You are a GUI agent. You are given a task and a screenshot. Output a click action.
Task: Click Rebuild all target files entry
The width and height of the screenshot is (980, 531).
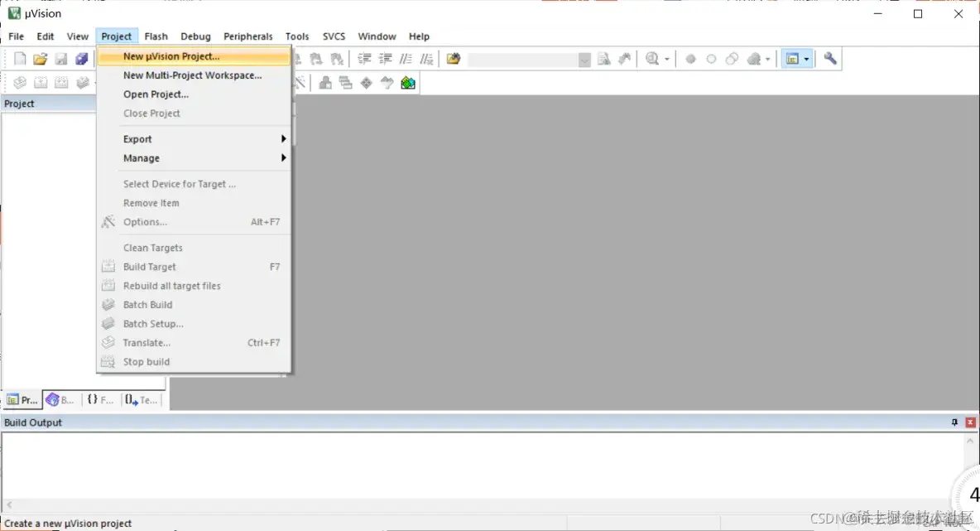click(195, 286)
